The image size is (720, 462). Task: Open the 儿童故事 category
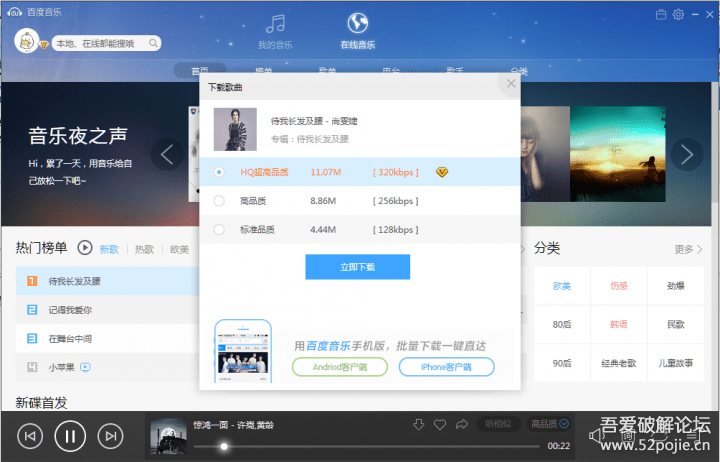click(675, 363)
